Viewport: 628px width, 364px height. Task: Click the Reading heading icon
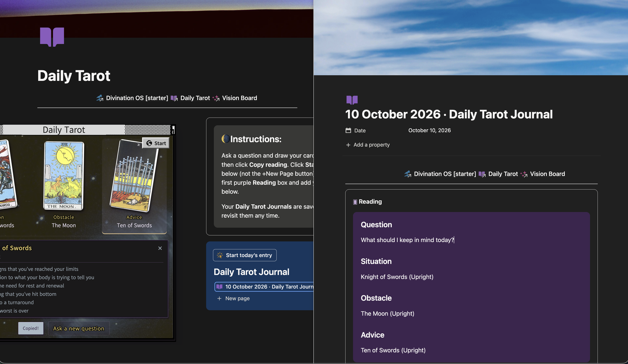tap(355, 202)
